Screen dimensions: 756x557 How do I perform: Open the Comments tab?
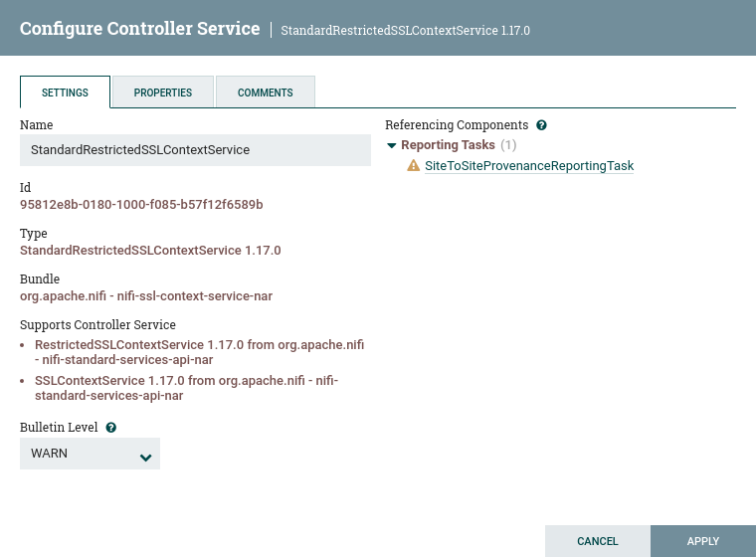[265, 93]
